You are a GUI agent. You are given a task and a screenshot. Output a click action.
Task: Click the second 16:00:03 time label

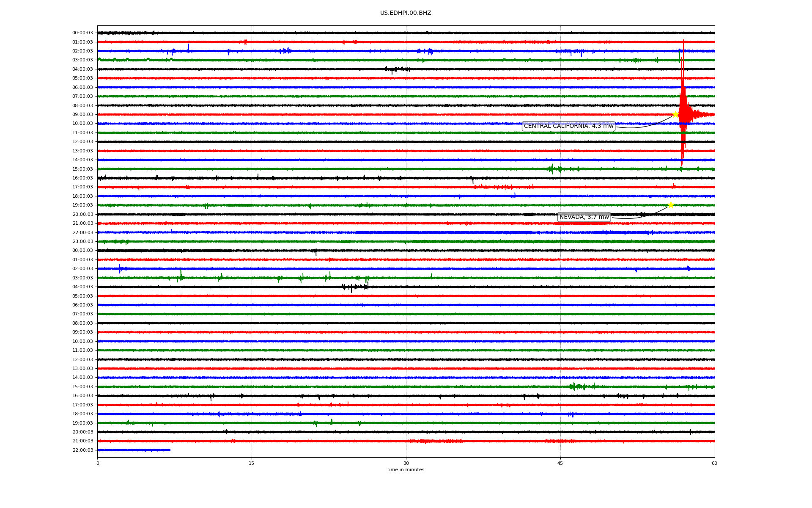[82, 396]
